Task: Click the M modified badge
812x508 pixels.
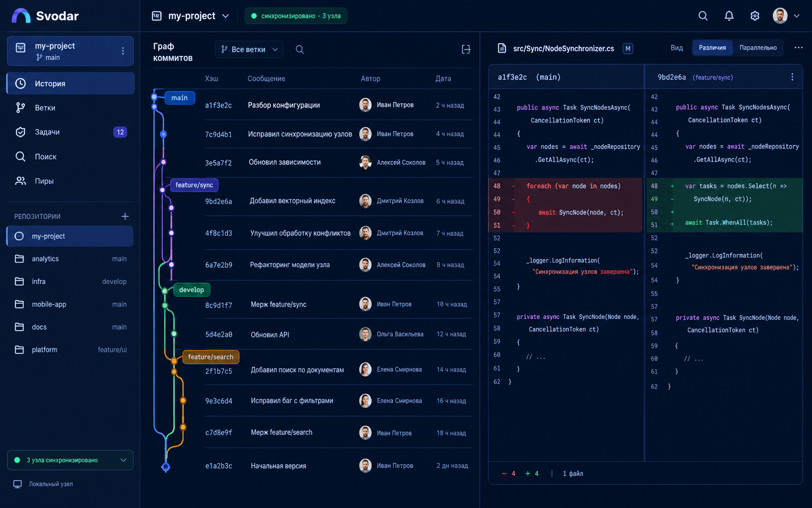Action: [x=628, y=49]
